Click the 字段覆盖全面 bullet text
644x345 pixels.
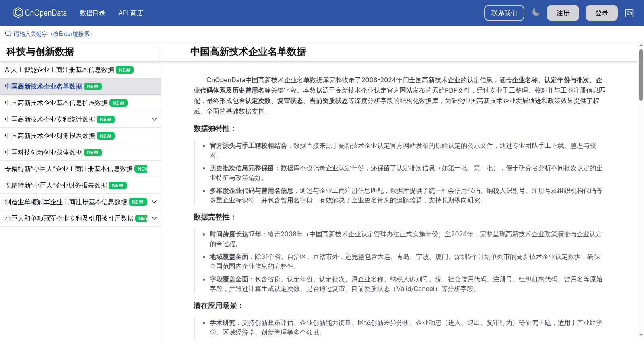(x=229, y=279)
